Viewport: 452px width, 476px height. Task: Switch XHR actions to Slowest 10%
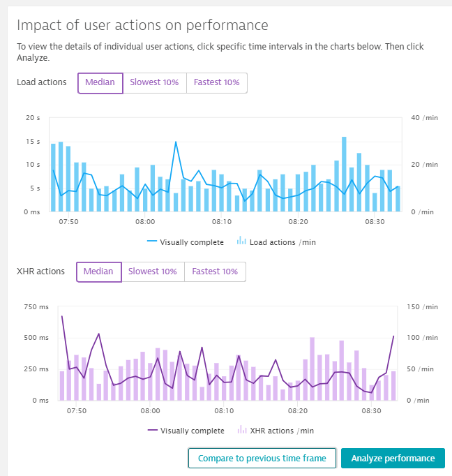coord(153,272)
